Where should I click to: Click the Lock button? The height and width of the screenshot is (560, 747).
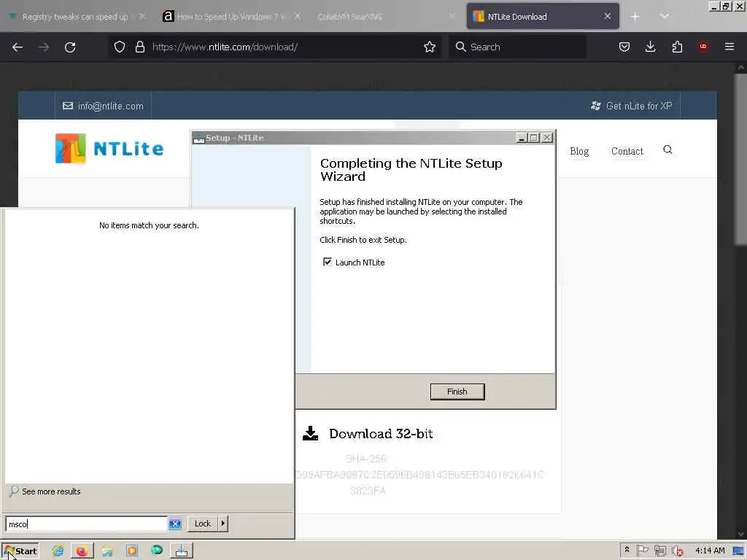pyautogui.click(x=203, y=524)
